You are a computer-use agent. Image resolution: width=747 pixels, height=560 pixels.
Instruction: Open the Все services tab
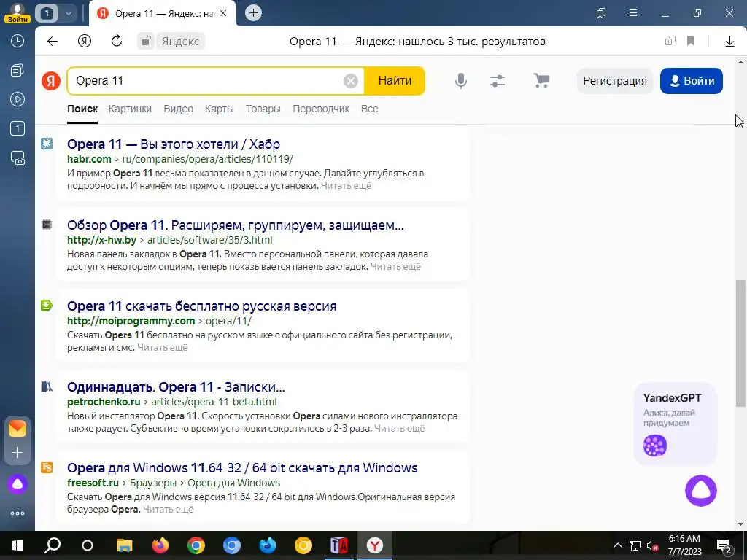click(x=370, y=109)
